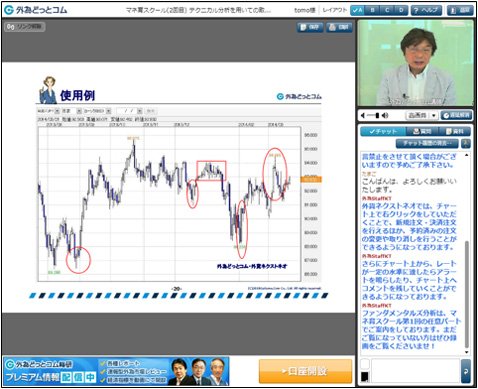Click the chat send arrow button
Screen dimensions: 478x389
(466, 371)
